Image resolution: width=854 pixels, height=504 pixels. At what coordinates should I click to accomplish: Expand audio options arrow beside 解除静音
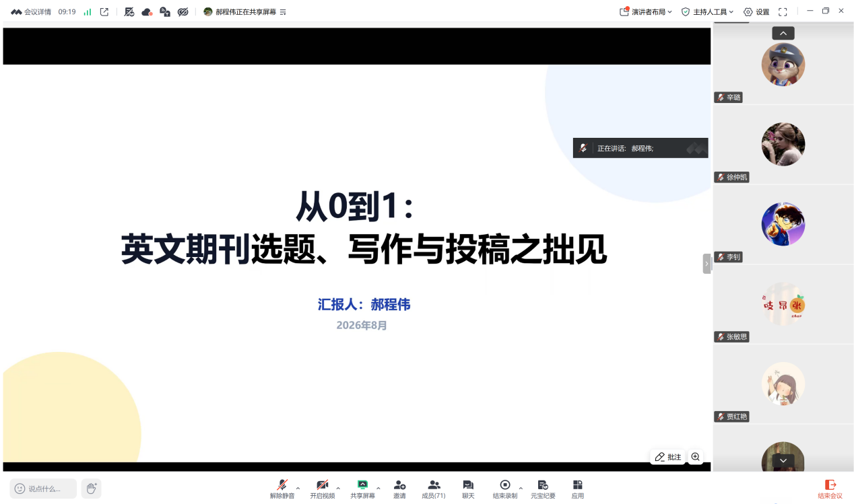298,488
